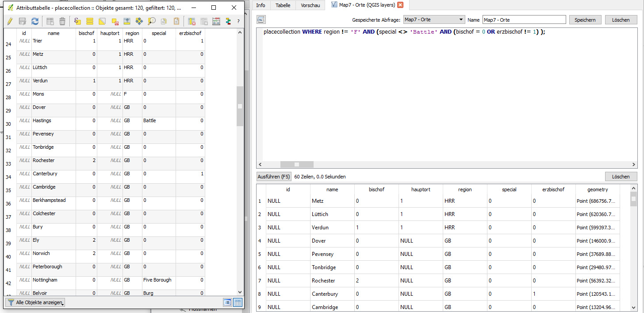
Task: Click the bischof column header in attribute table
Action: 86,33
